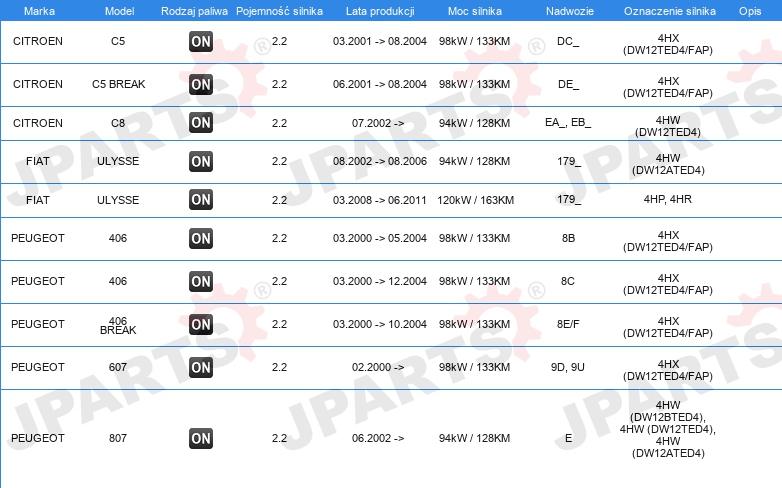Viewport: 782px width, 488px height.
Task: Click the DE_ body code cell
Action: coord(568,84)
